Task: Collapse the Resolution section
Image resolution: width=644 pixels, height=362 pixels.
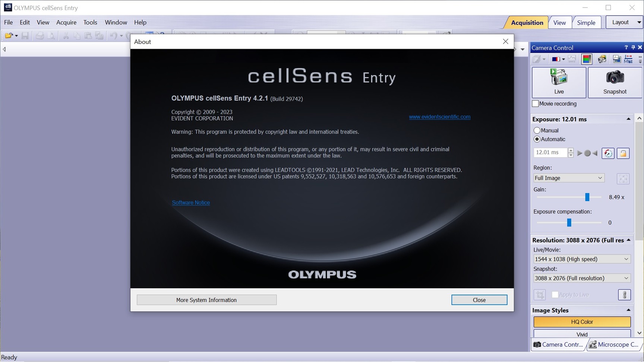Action: coord(628,240)
